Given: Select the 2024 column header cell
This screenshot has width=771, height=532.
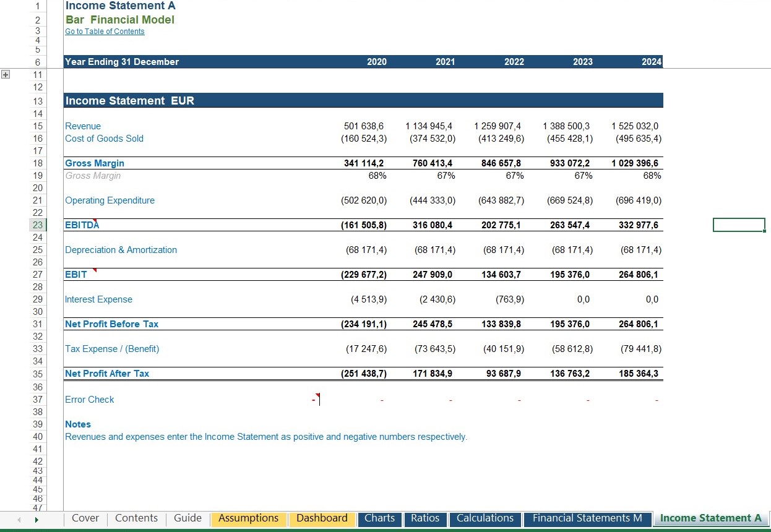Looking at the screenshot, I should pyautogui.click(x=652, y=62).
